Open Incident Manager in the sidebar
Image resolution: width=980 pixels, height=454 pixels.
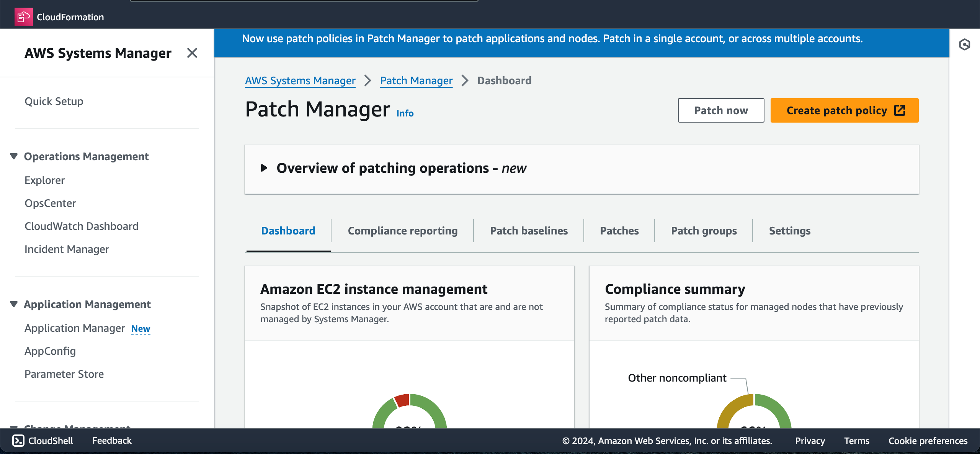(67, 249)
